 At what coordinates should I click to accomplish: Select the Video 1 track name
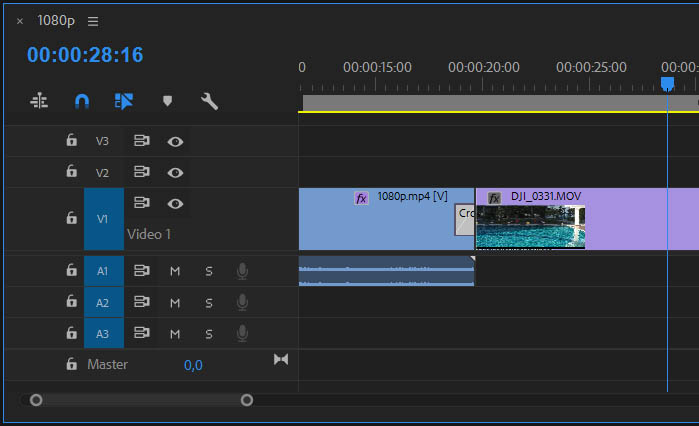pyautogui.click(x=149, y=234)
